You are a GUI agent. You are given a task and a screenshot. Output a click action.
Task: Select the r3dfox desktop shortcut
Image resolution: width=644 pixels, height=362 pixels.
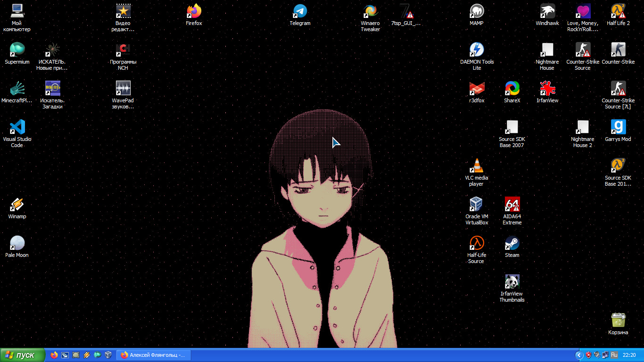tap(477, 92)
